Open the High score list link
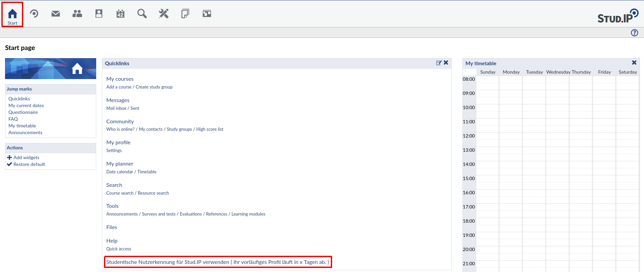This screenshot has width=644, height=272. point(210,129)
